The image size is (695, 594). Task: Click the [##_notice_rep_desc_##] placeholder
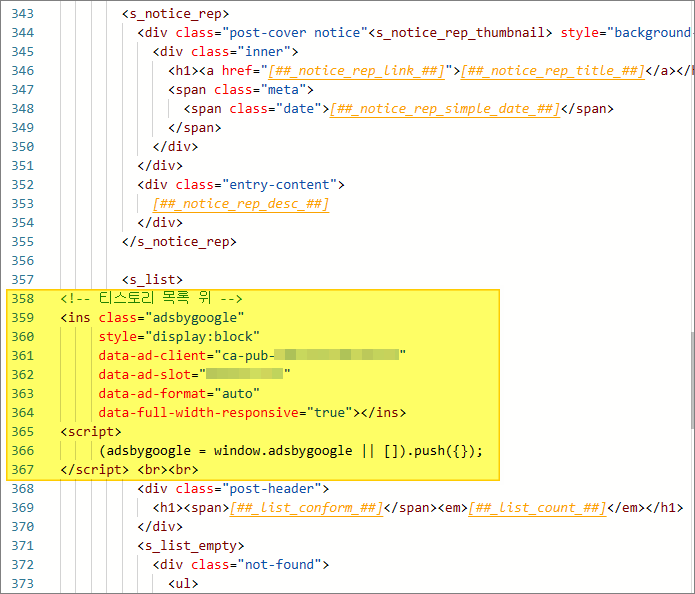241,203
